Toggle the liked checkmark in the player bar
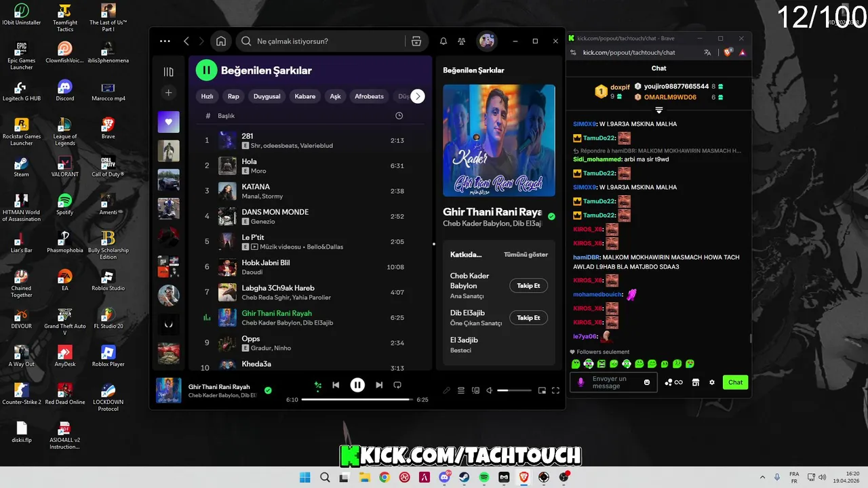 (268, 390)
